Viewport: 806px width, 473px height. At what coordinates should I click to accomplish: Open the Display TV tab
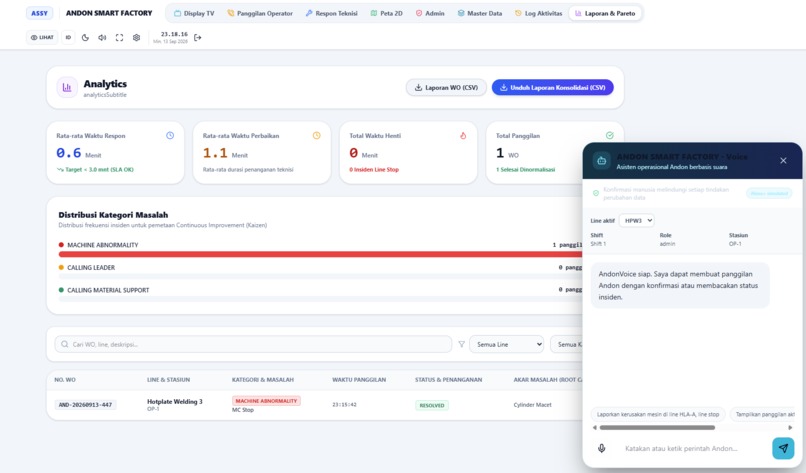tap(194, 13)
